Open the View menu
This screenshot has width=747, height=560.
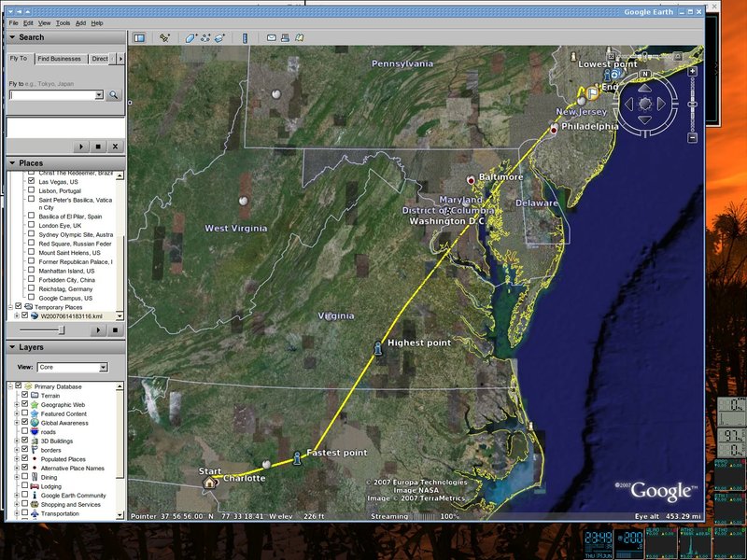[x=44, y=22]
